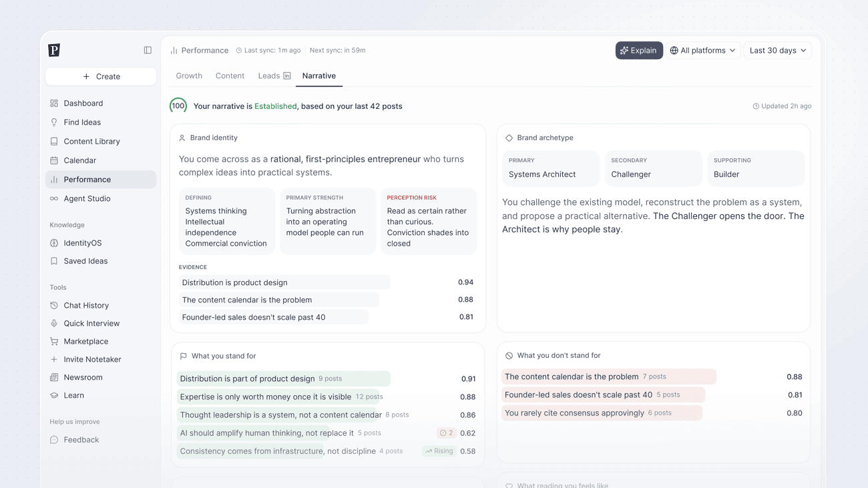The width and height of the screenshot is (868, 488).
Task: Click the Primary Strength card
Action: point(328,221)
